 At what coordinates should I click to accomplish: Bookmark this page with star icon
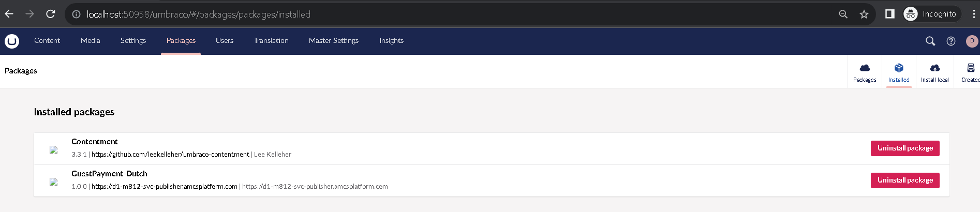[x=864, y=14]
